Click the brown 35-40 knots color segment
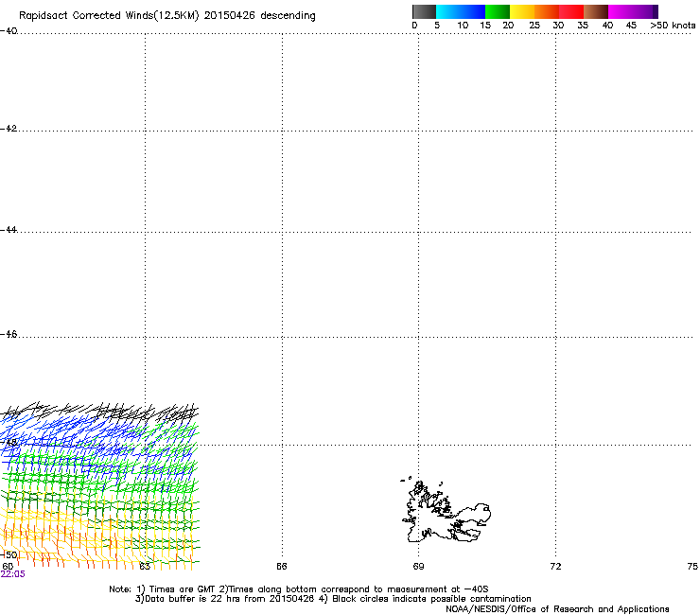Screen dimensions: 700x615 (596, 11)
